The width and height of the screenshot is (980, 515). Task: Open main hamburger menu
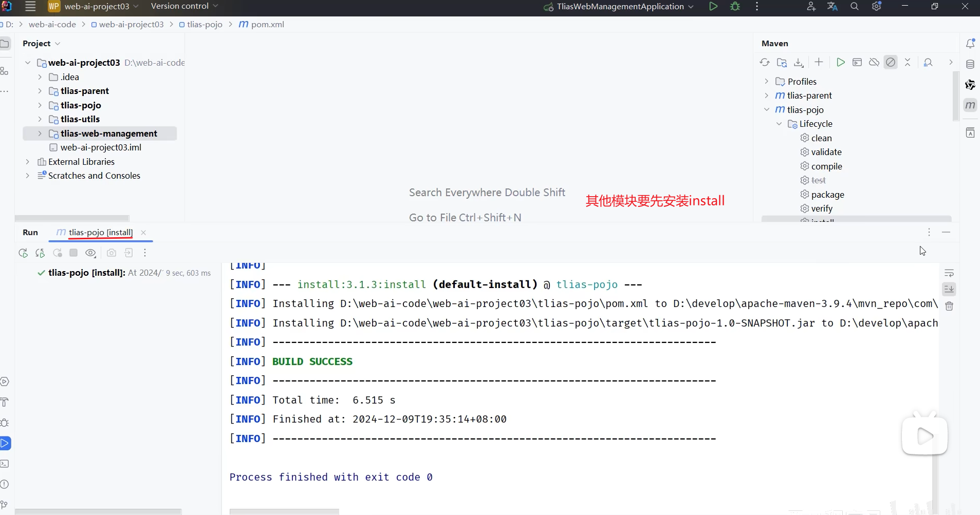[x=30, y=6]
